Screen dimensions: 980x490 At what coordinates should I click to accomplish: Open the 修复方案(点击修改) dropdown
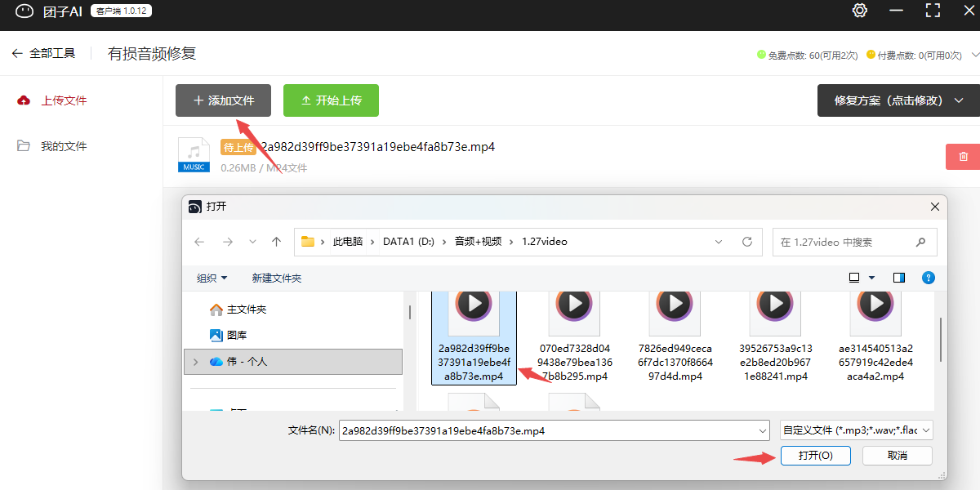coord(898,100)
